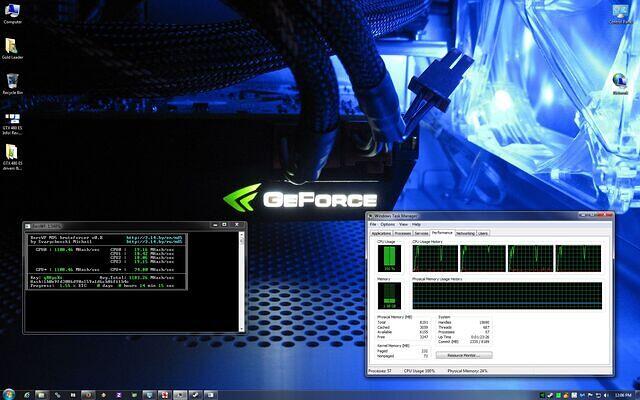The width and height of the screenshot is (640, 400).
Task: Click the 'Up Time' row in System
Action: (464, 337)
